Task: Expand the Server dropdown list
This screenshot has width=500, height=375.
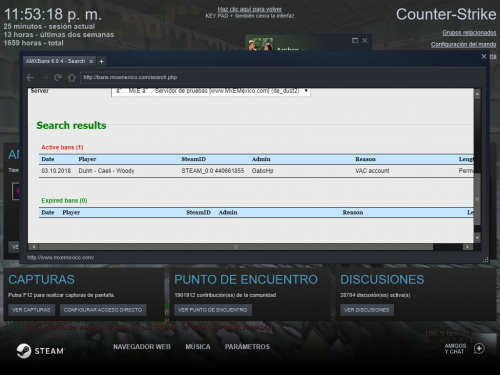Action: click(211, 91)
